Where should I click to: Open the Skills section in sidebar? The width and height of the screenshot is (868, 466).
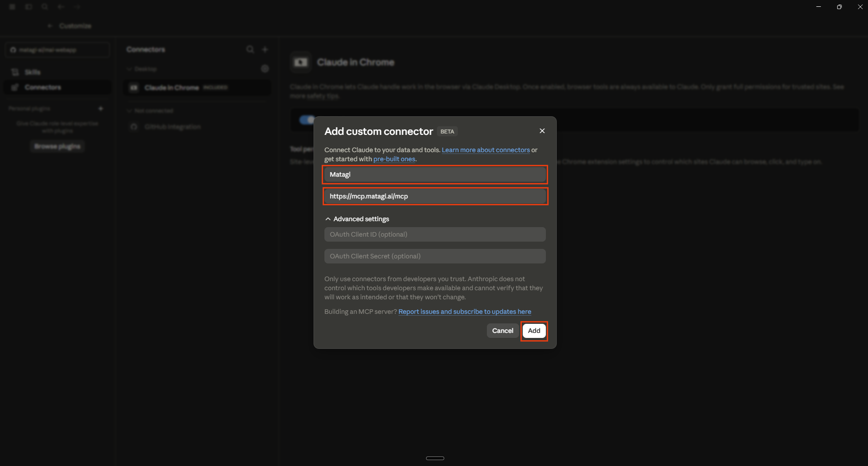point(57,72)
